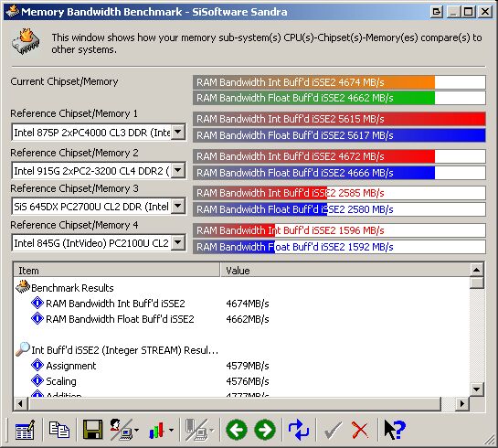Click the Benchmark Results chip icon
Viewport: 498px width, 448px height.
pos(23,287)
